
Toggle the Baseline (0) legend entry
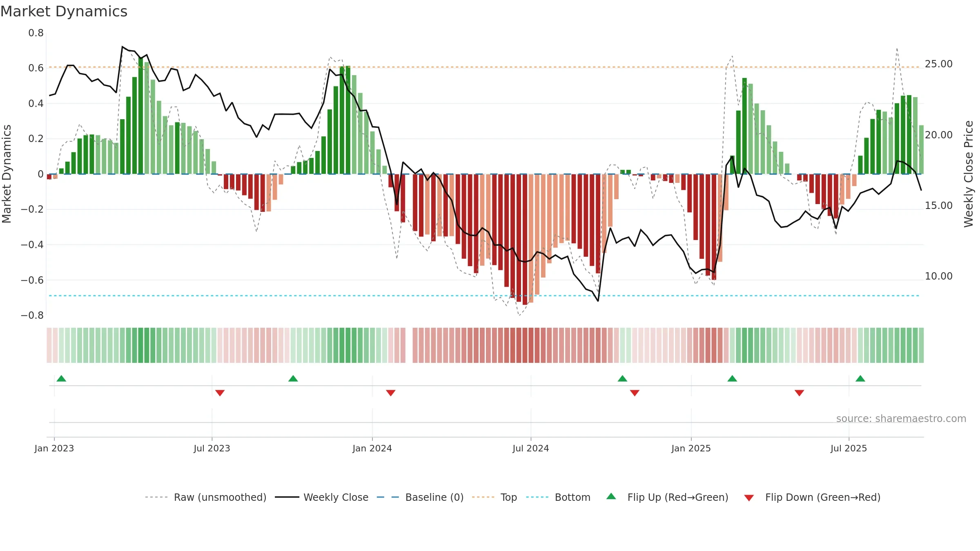[420, 497]
